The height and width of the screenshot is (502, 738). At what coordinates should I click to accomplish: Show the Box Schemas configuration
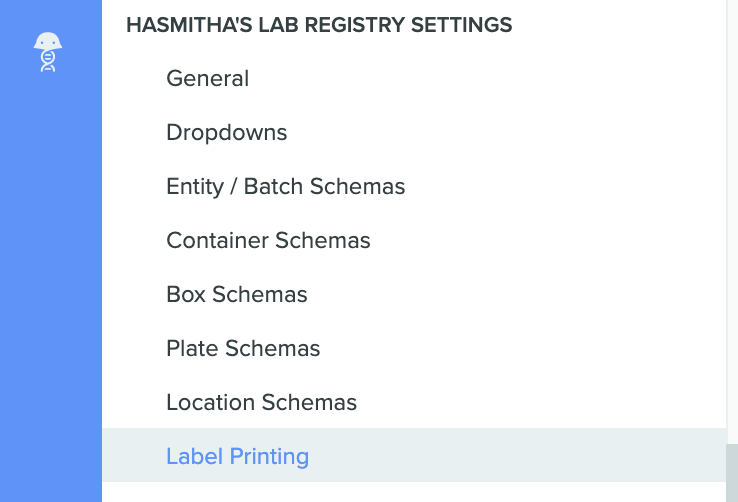[237, 294]
